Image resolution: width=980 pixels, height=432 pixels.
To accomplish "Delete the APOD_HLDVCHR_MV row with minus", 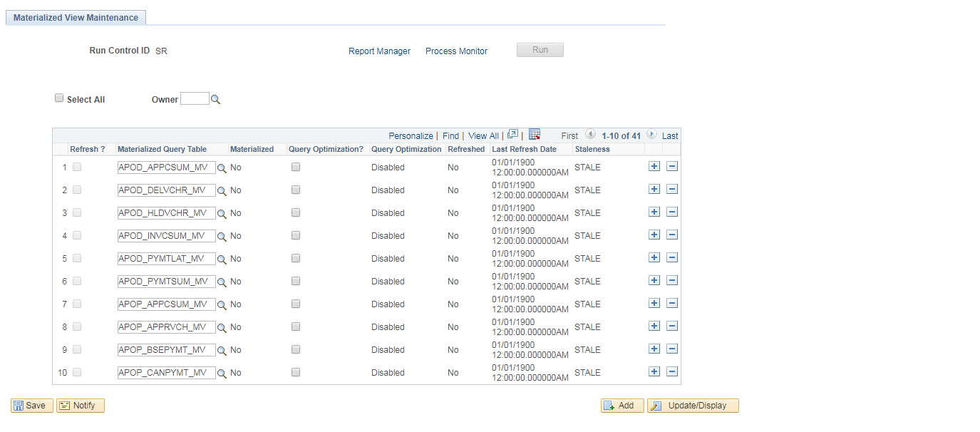I will 672,212.
